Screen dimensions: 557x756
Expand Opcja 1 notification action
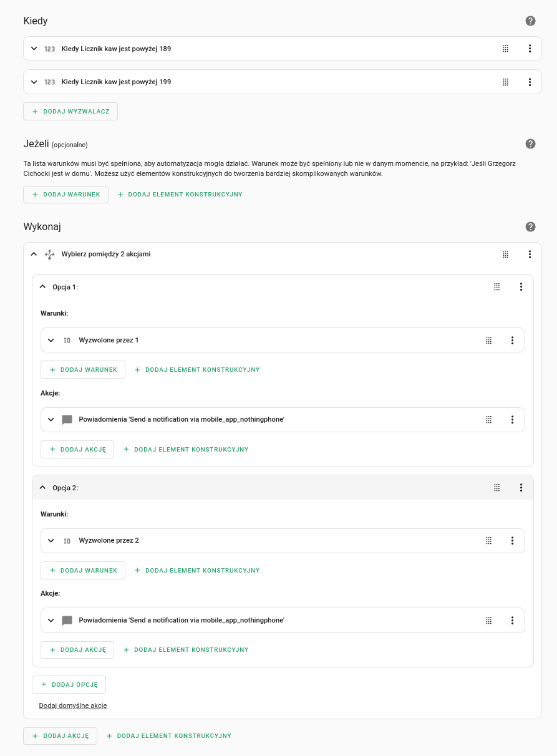(x=51, y=420)
